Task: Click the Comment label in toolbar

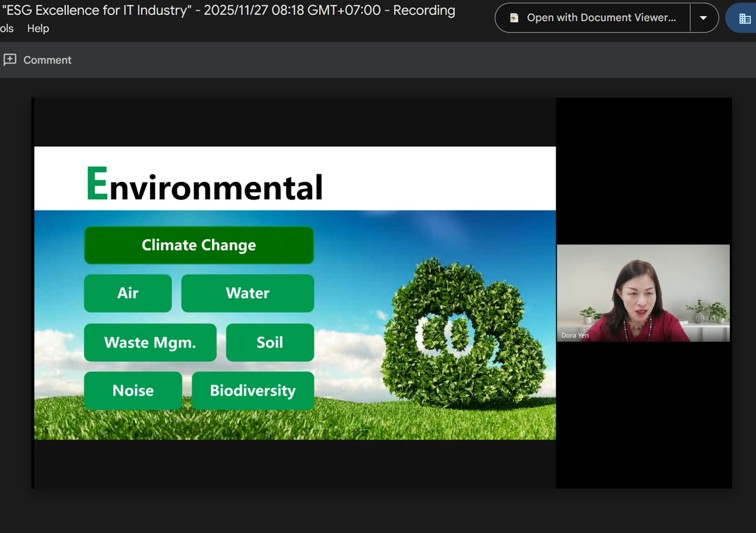Action: pyautogui.click(x=47, y=60)
